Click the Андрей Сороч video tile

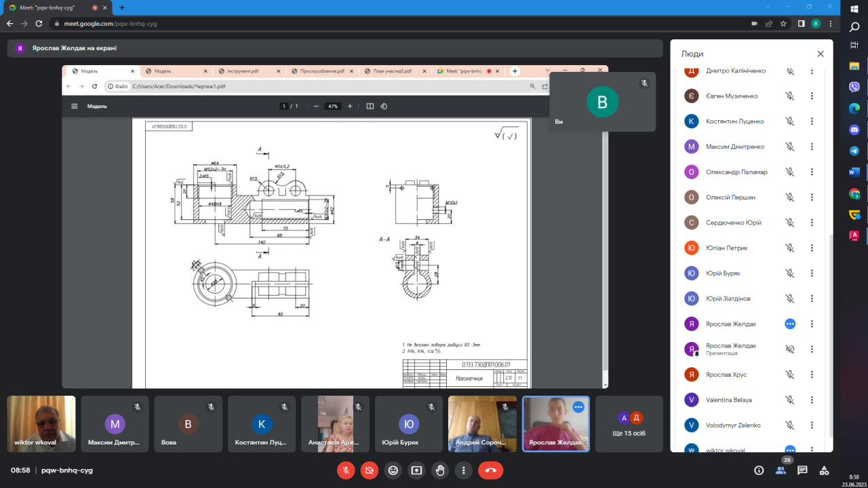tap(482, 424)
